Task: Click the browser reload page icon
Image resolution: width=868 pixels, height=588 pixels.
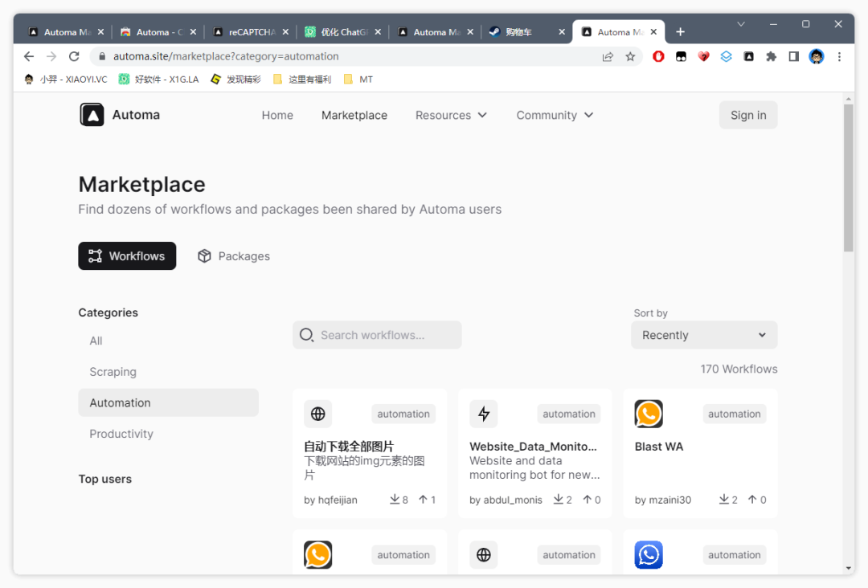Action: [74, 56]
